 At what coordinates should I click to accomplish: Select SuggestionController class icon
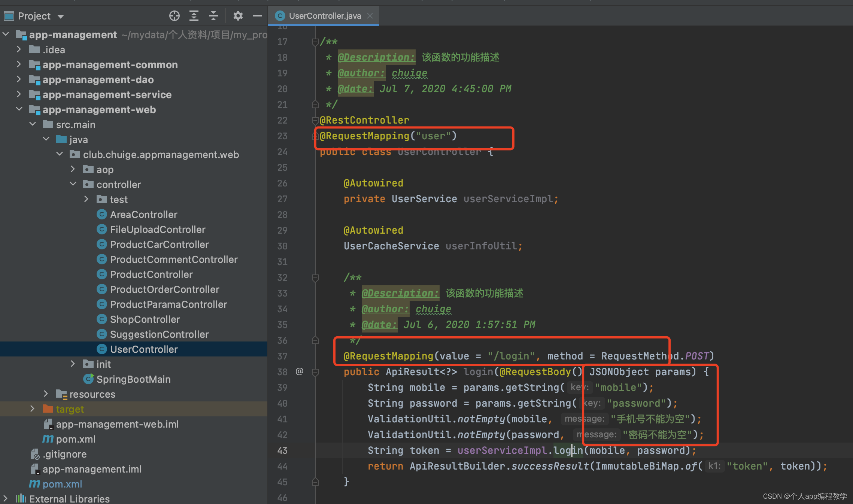tap(102, 334)
